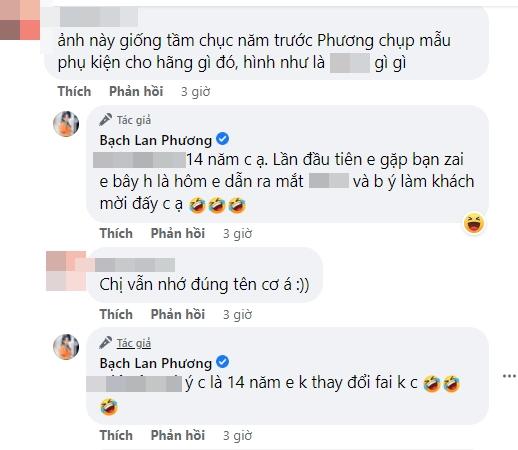The image size is (518, 450).
Task: Click Thích under the '14 năm c ạ' reply
Action: pos(116,233)
